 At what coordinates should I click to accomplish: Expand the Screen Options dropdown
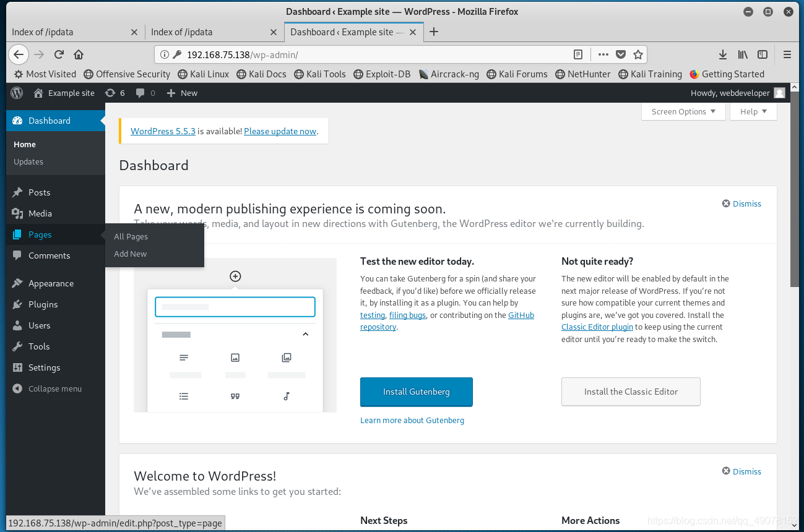(683, 111)
